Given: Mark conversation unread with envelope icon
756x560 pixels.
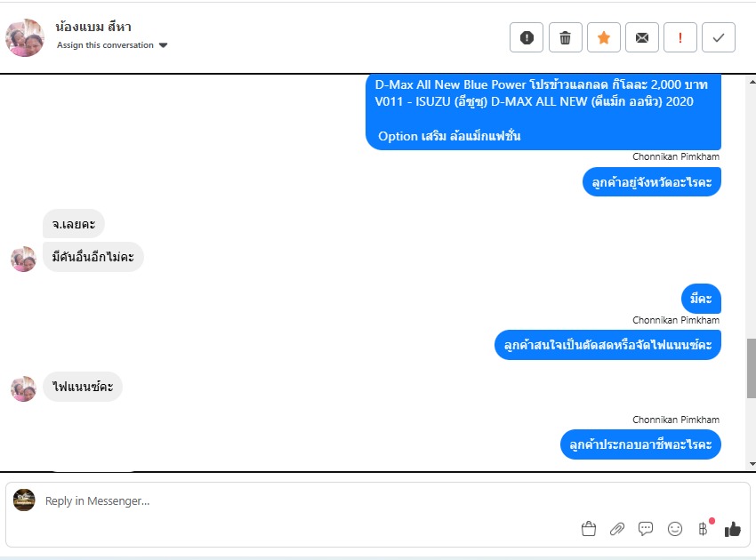Looking at the screenshot, I should [642, 37].
